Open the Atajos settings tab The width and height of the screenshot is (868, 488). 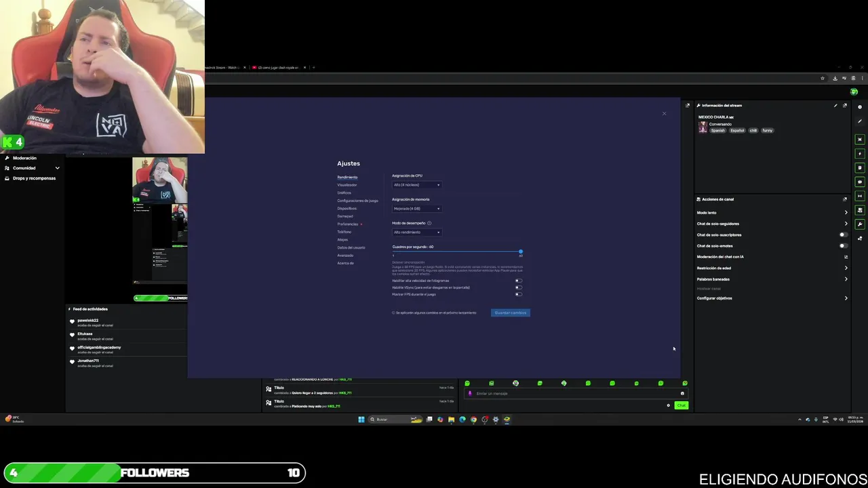pyautogui.click(x=342, y=240)
